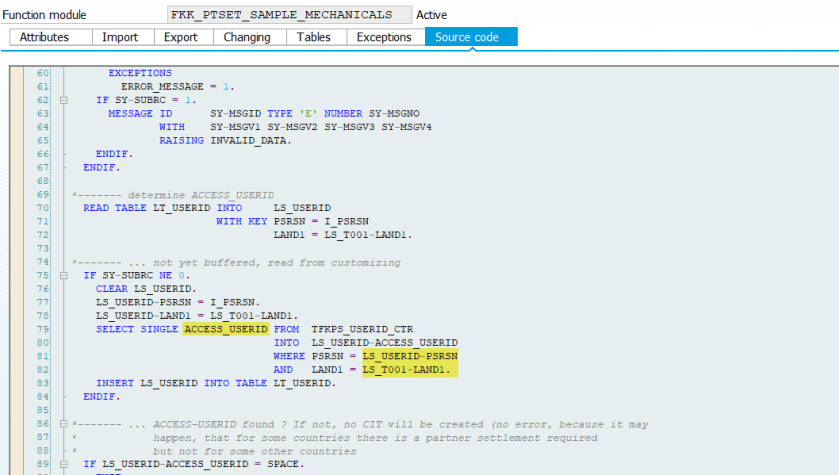This screenshot has width=839, height=475.
Task: Click highlighted LS_USERID-PSRSN on line 81
Action: tap(410, 356)
